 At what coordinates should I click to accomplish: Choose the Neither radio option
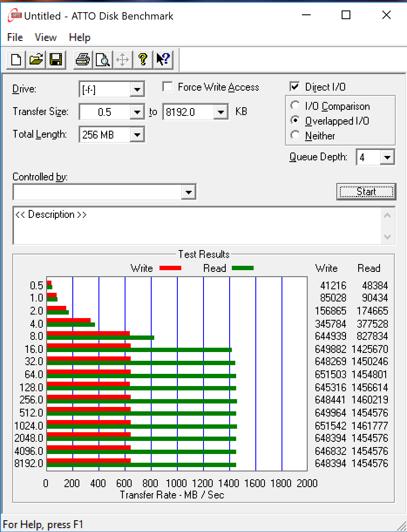[x=295, y=136]
